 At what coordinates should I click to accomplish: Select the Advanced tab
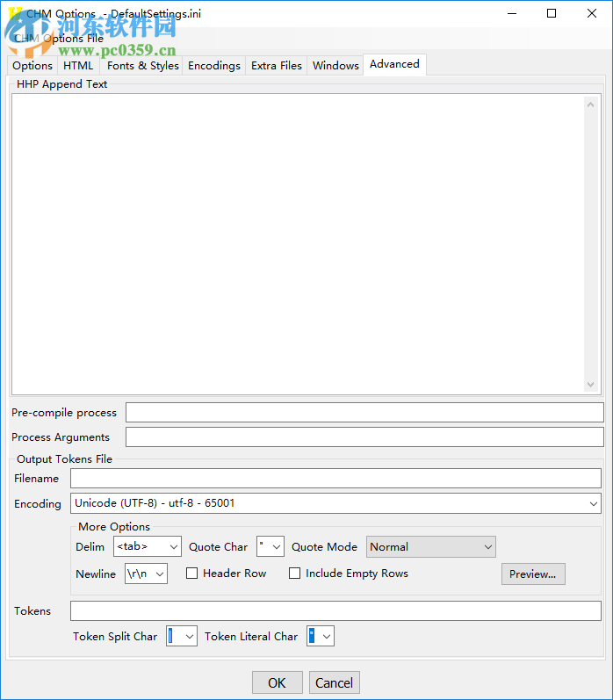coord(394,64)
